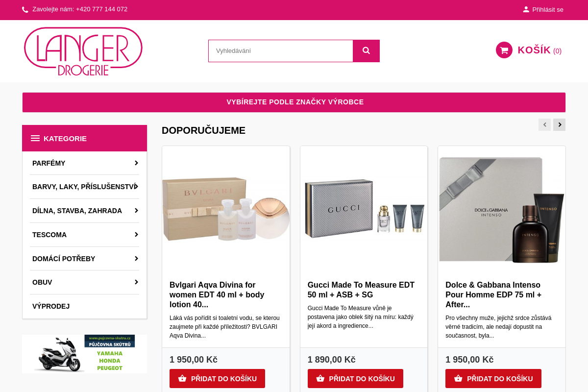
Task: Show previous recommended products with left arrow
Action: click(x=544, y=124)
